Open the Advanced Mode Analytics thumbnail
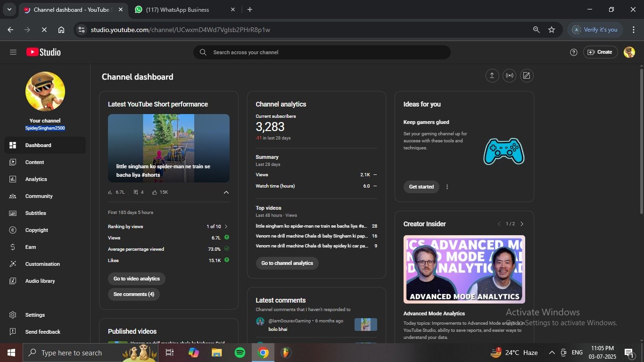Screen dimensions: 644x362 pos(464,269)
